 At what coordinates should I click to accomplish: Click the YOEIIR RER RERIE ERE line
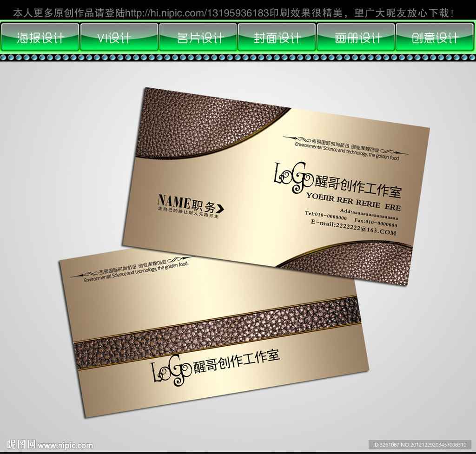pyautogui.click(x=353, y=202)
